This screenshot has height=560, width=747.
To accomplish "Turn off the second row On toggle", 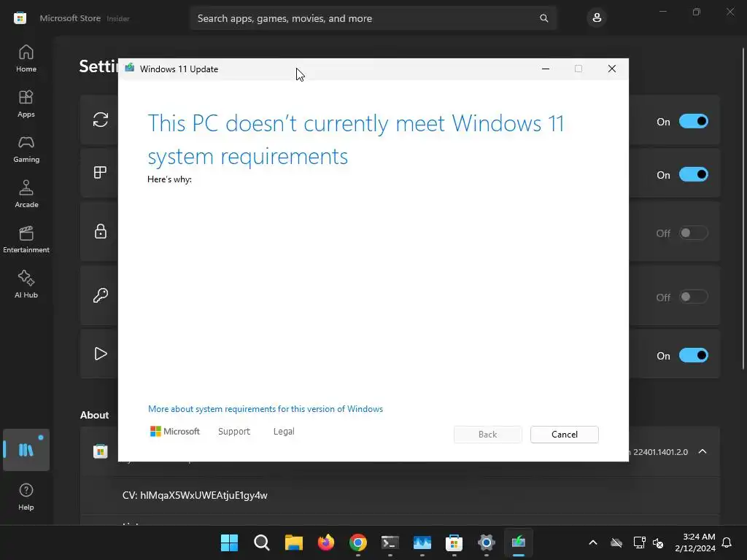I will [693, 175].
